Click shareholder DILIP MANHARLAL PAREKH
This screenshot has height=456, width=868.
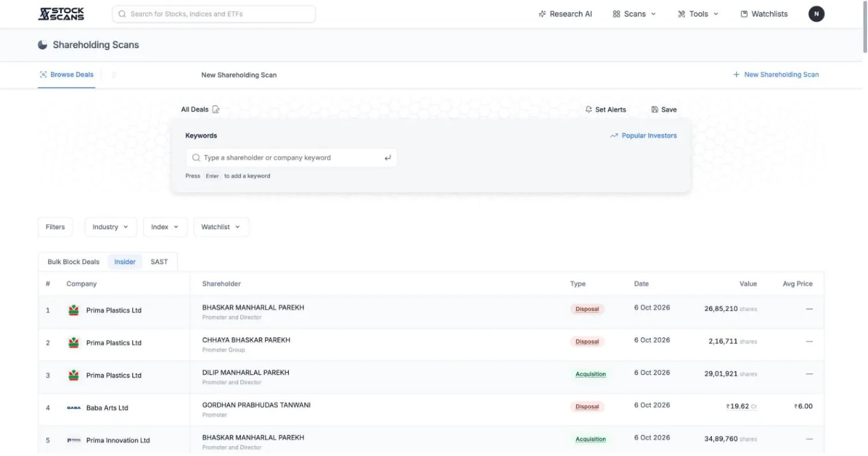[x=245, y=372]
